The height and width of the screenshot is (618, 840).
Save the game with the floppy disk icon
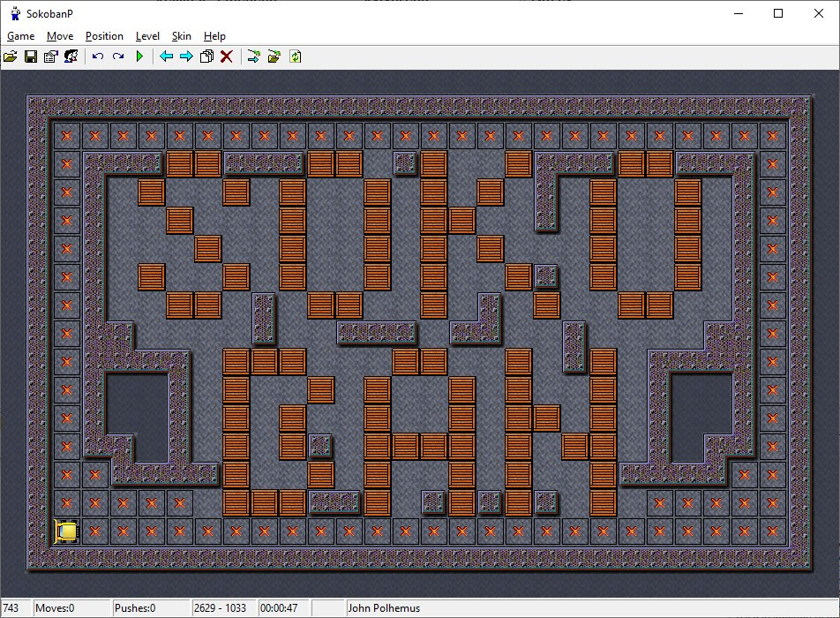(x=31, y=57)
